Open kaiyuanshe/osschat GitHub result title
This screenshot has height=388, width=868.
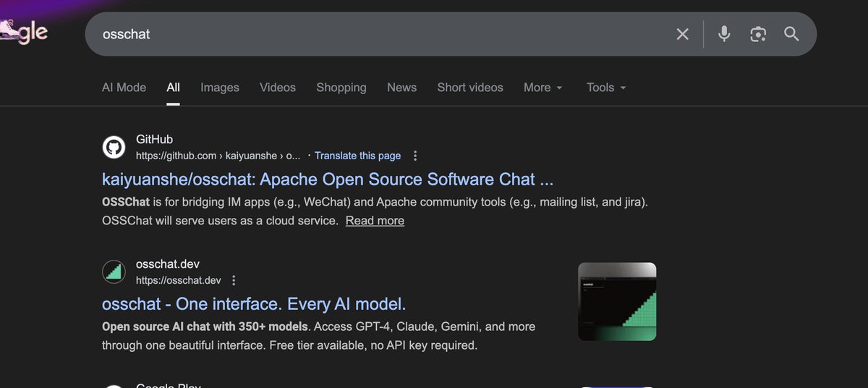coord(328,179)
